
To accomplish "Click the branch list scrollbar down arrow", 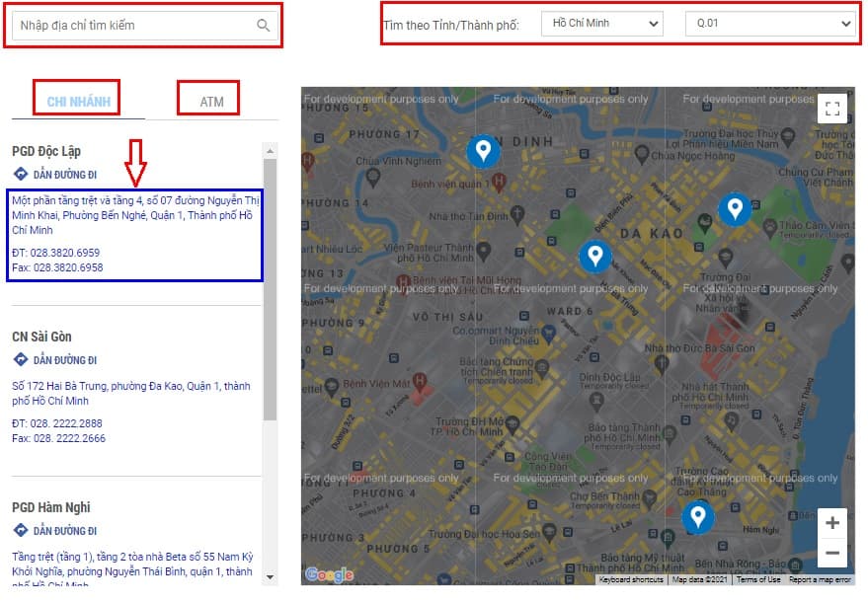I will [270, 576].
